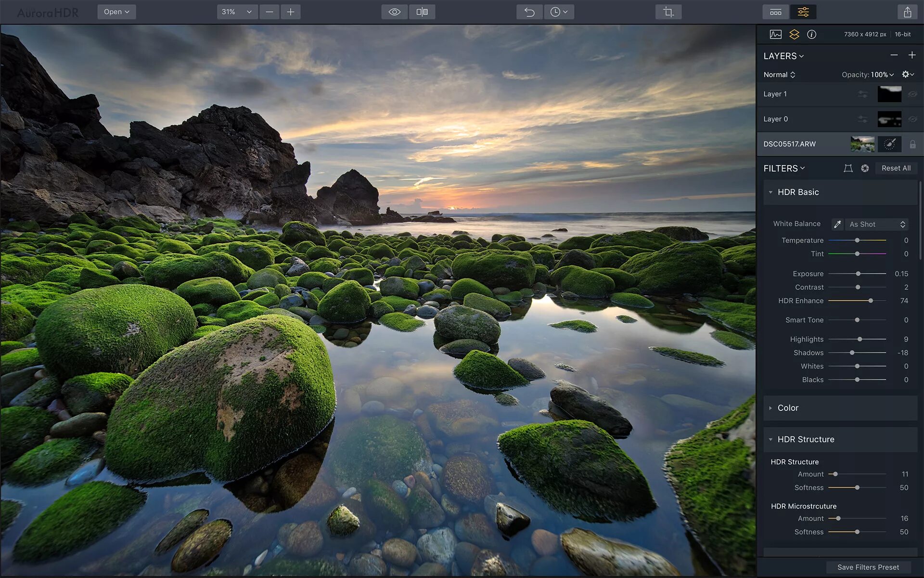924x578 pixels.
Task: Click the quick preview eye icon
Action: 394,12
